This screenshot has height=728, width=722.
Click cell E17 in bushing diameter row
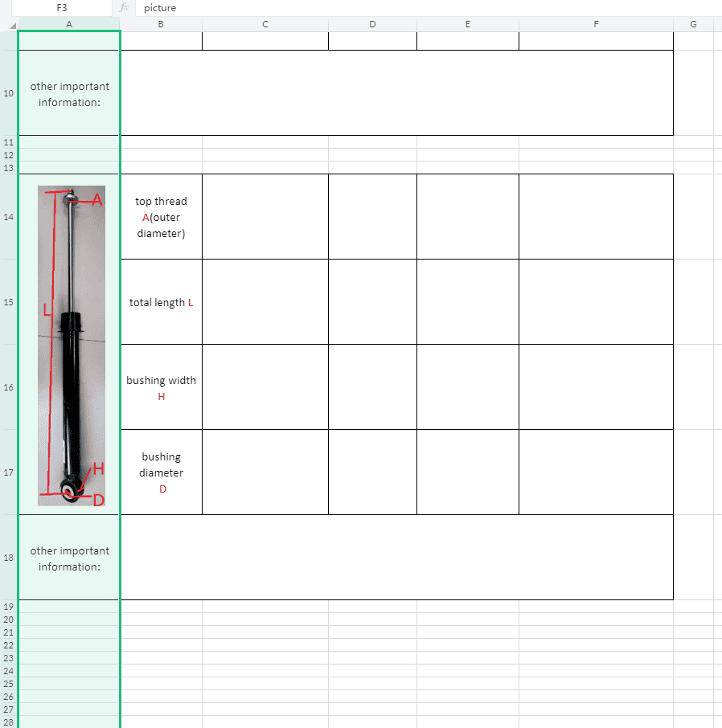click(468, 472)
